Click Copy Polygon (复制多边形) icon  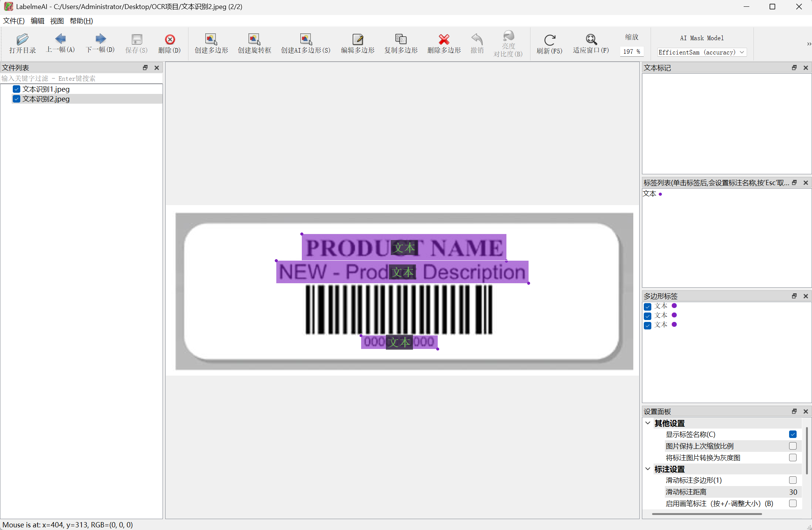point(401,39)
